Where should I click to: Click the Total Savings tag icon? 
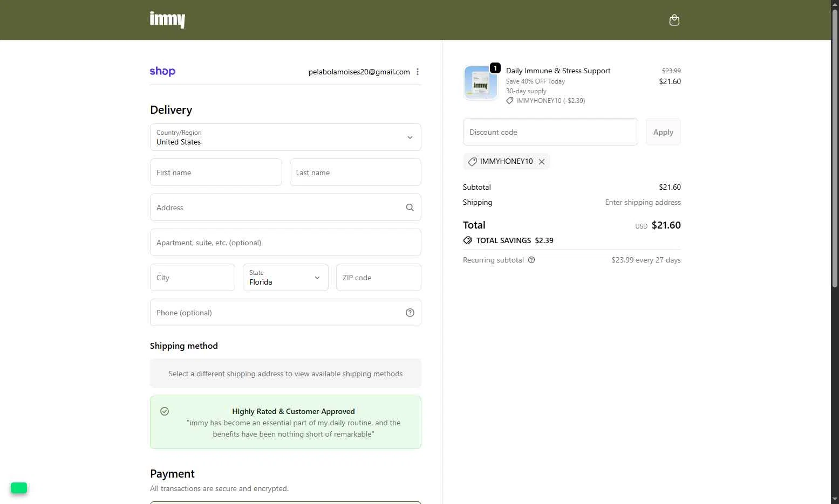(x=468, y=240)
